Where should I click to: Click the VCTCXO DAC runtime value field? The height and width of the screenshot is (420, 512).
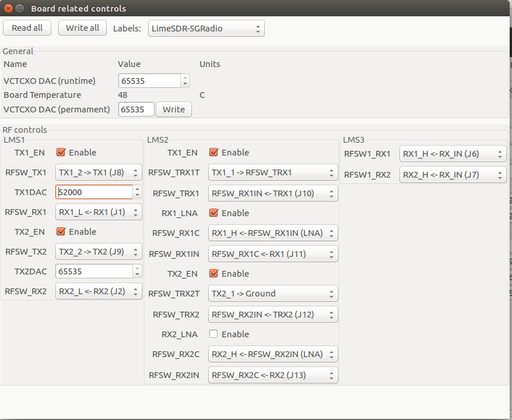[149, 81]
